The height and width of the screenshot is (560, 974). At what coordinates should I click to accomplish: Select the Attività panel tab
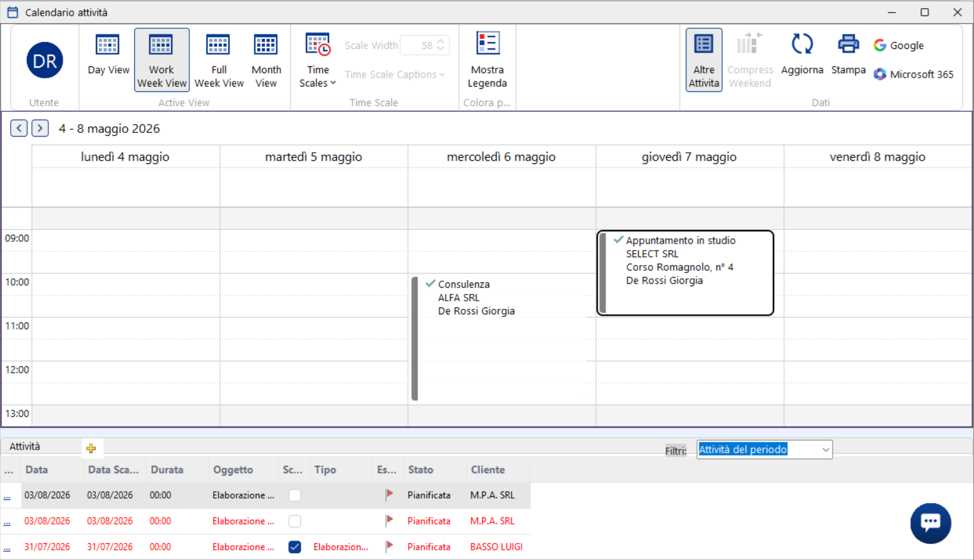(x=25, y=447)
